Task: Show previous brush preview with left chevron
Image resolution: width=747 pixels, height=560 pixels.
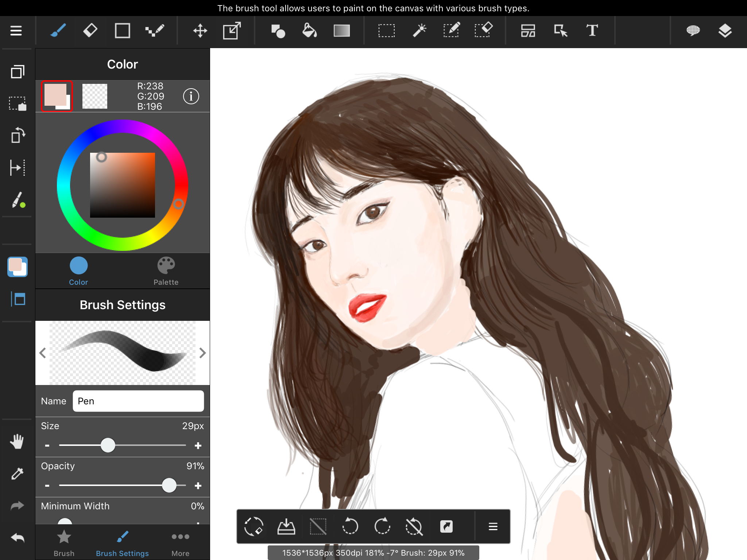Action: point(43,353)
